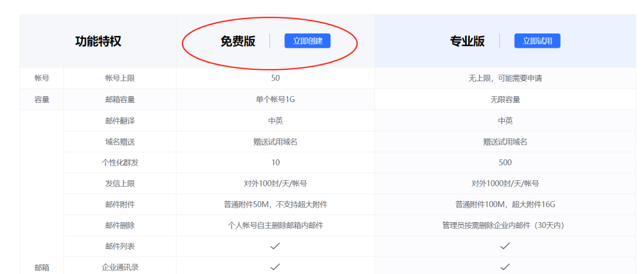Select the 个性化群发 row label
644x274 pixels.
pos(120,162)
